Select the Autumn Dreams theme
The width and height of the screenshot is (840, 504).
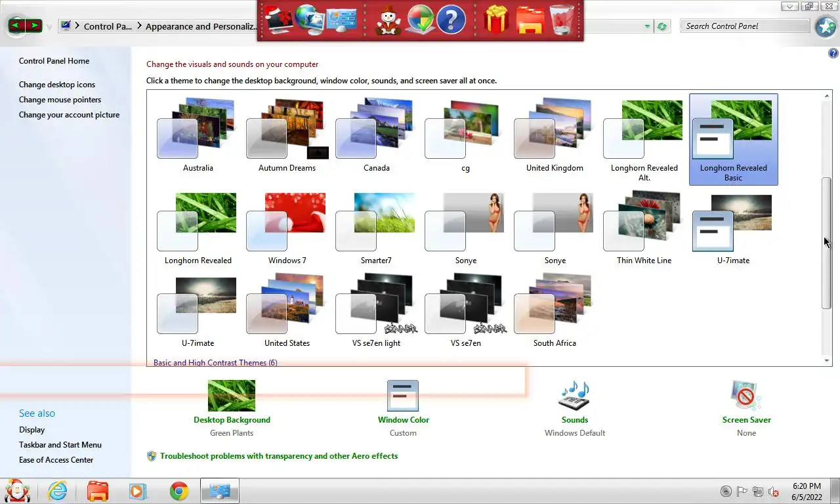point(287,136)
